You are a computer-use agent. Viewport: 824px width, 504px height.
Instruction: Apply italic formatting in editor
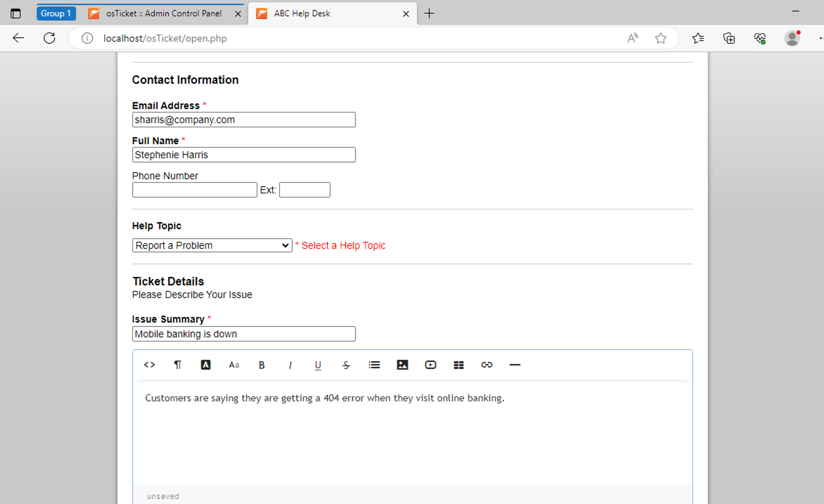290,365
